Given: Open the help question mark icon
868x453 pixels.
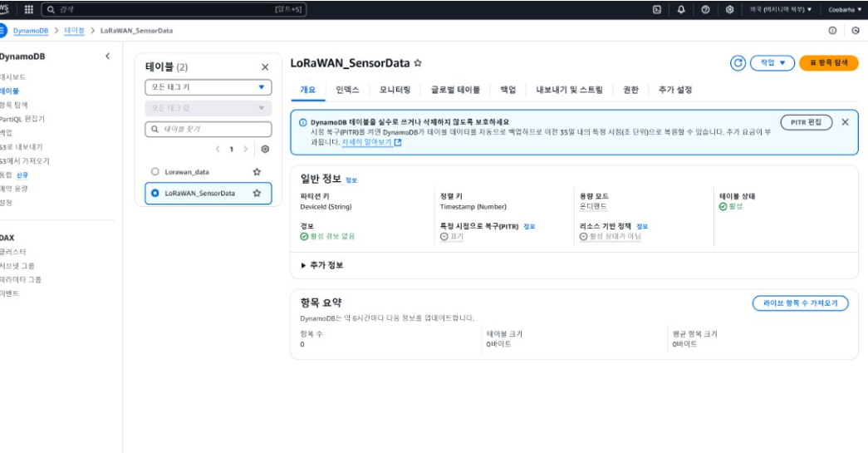Looking at the screenshot, I should (x=705, y=9).
